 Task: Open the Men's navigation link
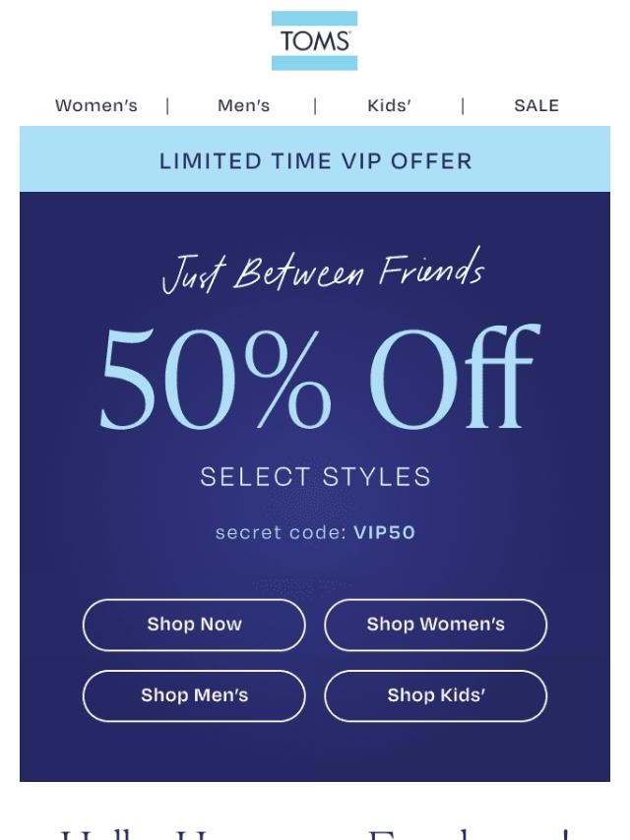point(243,105)
